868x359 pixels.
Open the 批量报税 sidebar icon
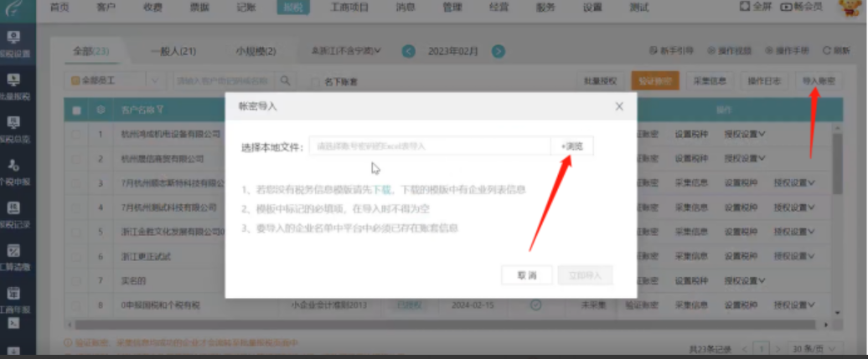click(14, 85)
